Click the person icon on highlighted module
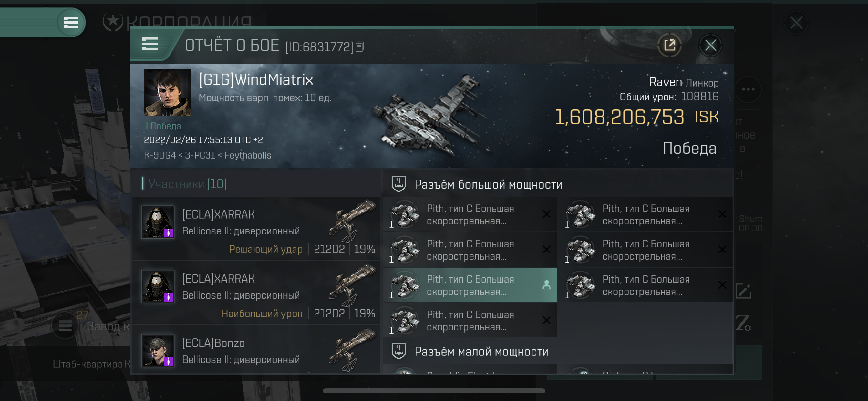 click(547, 285)
